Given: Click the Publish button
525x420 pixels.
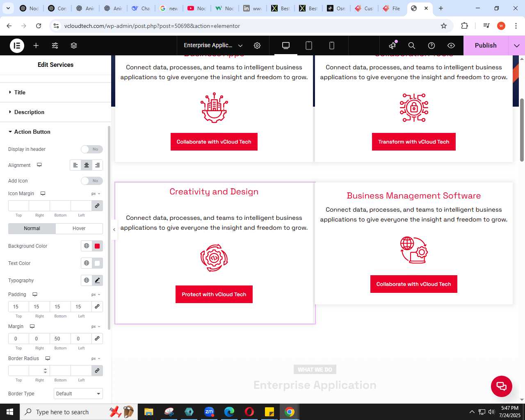Looking at the screenshot, I should [486, 46].
